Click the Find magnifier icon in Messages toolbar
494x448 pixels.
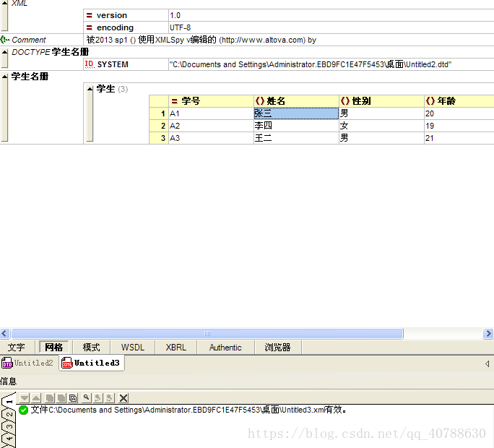(87, 398)
